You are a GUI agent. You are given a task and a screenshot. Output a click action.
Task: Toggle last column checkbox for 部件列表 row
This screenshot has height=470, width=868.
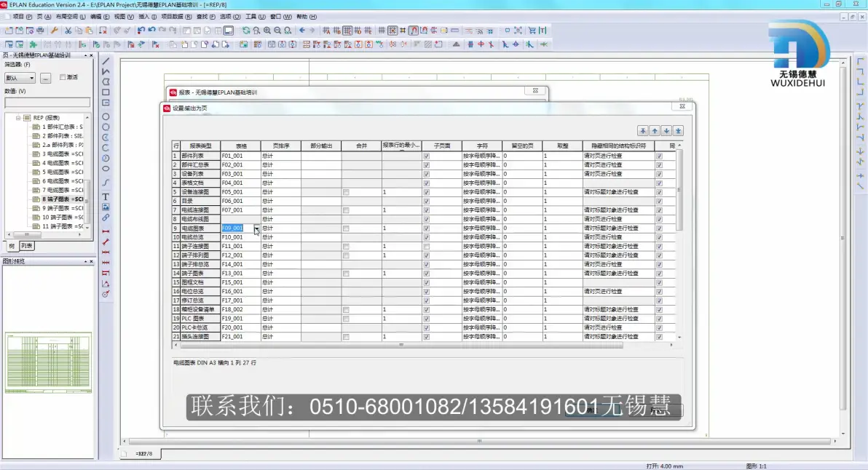pos(659,156)
